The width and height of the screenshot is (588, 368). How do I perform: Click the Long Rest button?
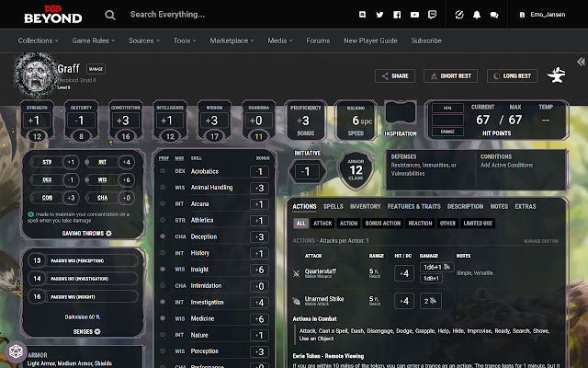pos(512,76)
